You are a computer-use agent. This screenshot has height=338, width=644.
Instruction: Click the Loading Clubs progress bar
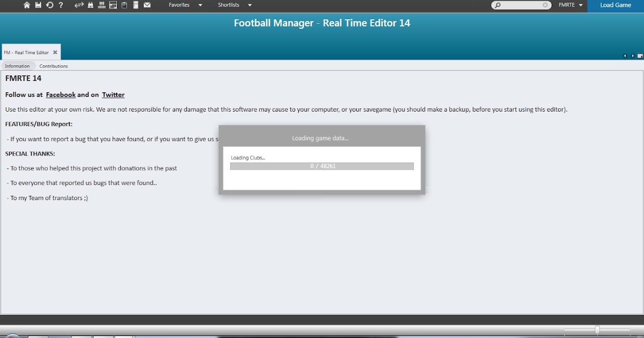click(322, 166)
